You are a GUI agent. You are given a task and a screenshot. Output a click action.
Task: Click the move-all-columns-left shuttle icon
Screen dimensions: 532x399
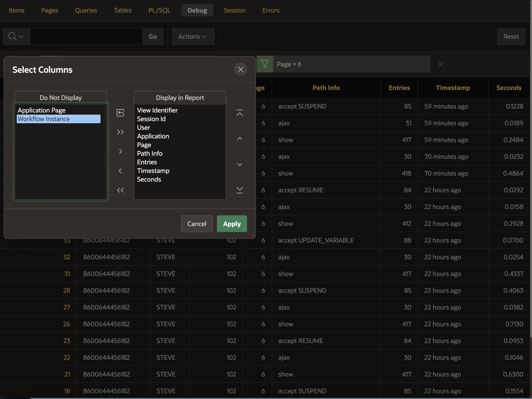[120, 190]
